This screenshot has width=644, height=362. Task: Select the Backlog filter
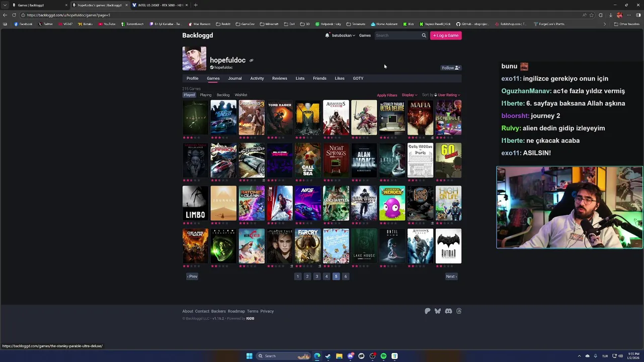pos(223,95)
